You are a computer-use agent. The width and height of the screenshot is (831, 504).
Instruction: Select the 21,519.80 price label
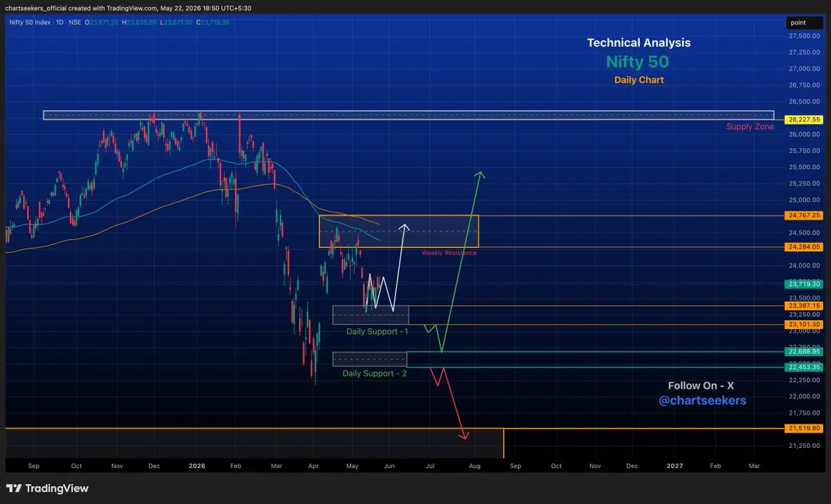coord(804,429)
